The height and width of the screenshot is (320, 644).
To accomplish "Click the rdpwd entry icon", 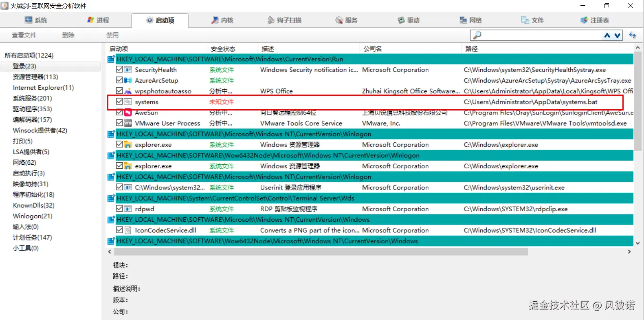I will (x=128, y=208).
